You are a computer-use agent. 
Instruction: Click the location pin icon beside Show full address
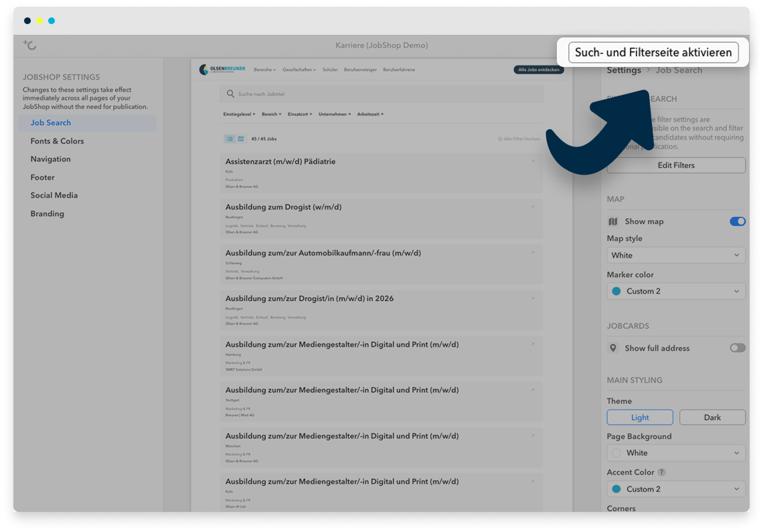point(613,348)
